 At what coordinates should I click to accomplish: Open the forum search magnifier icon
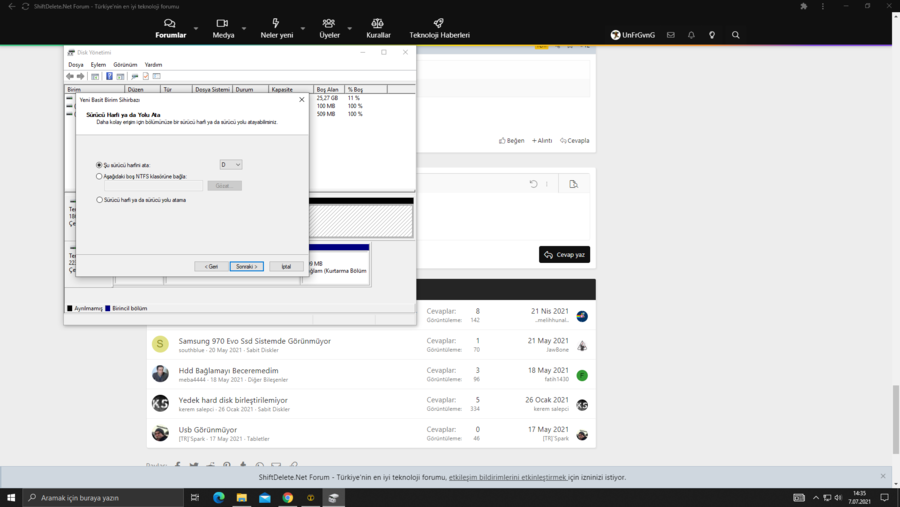pyautogui.click(x=735, y=35)
